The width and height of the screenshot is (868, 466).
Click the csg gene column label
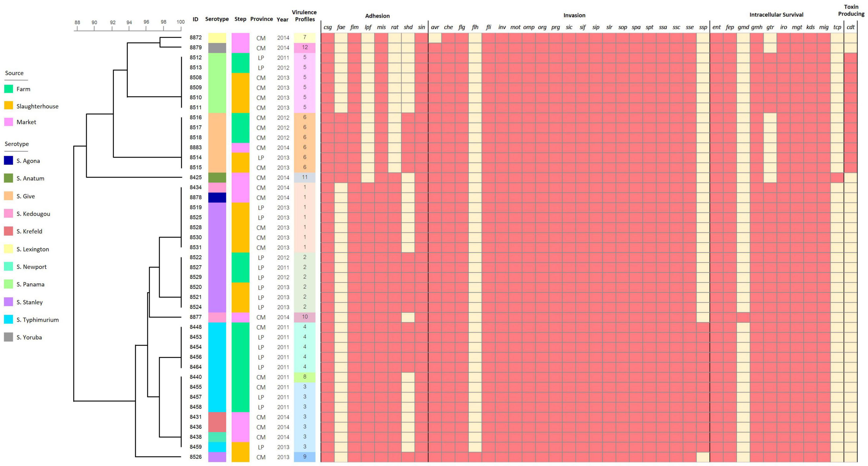328,27
